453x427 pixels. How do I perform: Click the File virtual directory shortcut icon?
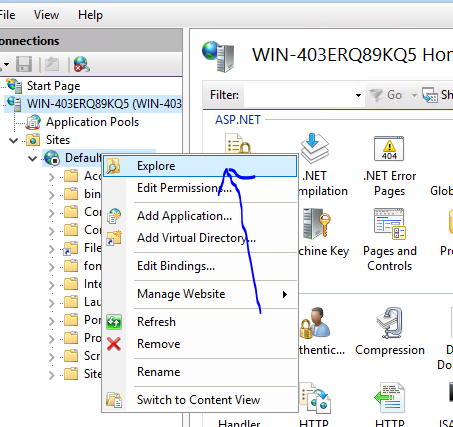[x=71, y=248]
